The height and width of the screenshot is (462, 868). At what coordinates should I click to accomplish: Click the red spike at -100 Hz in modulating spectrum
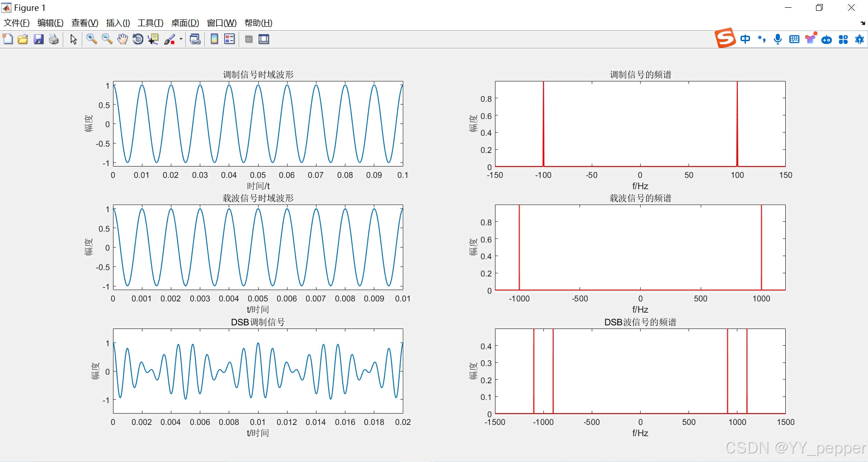[543, 124]
